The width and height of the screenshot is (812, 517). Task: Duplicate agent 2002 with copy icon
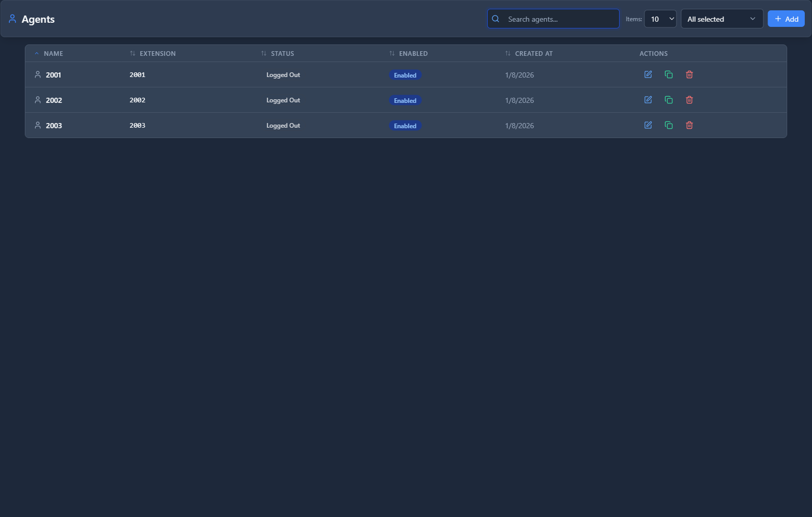(668, 100)
